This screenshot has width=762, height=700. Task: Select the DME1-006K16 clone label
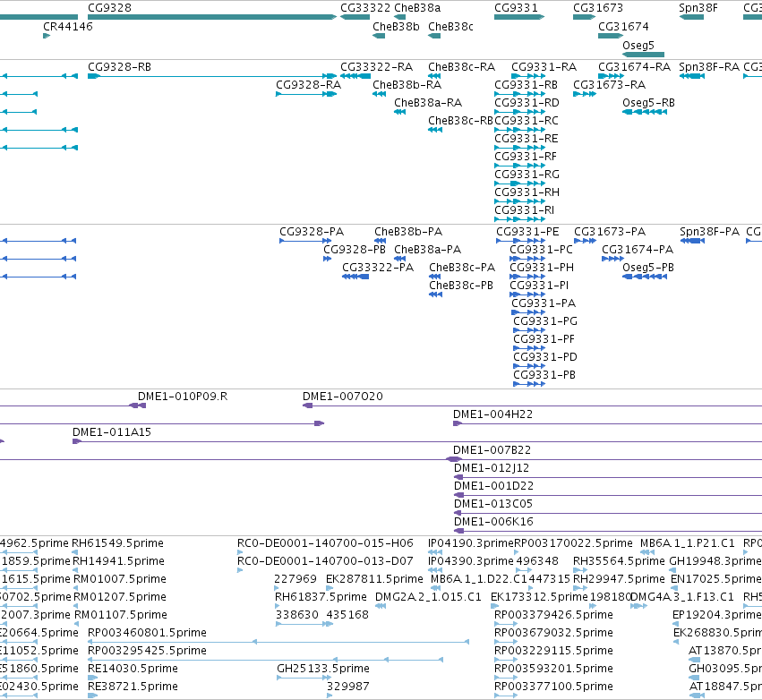(493, 522)
